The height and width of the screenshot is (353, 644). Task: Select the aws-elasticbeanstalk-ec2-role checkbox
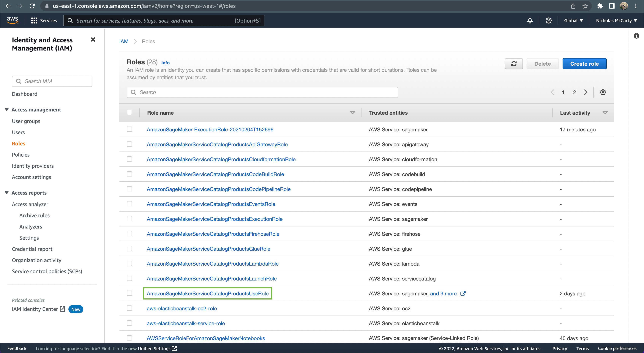[x=129, y=308]
